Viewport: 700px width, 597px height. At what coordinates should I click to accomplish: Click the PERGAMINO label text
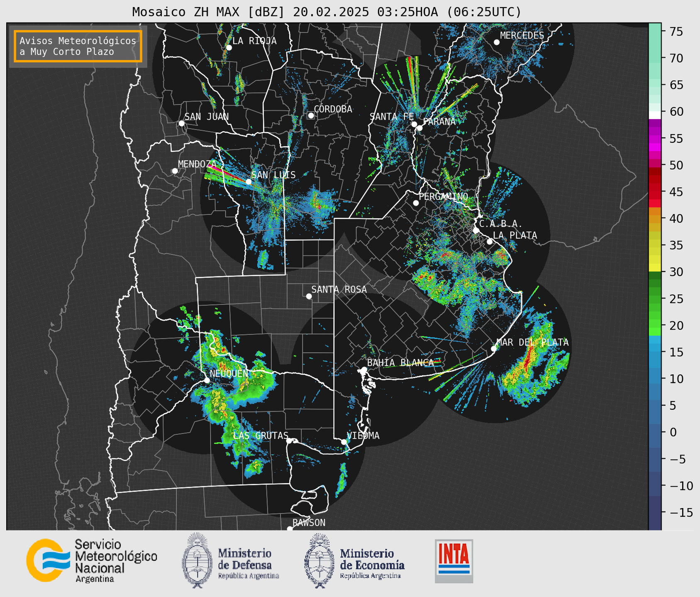443,196
